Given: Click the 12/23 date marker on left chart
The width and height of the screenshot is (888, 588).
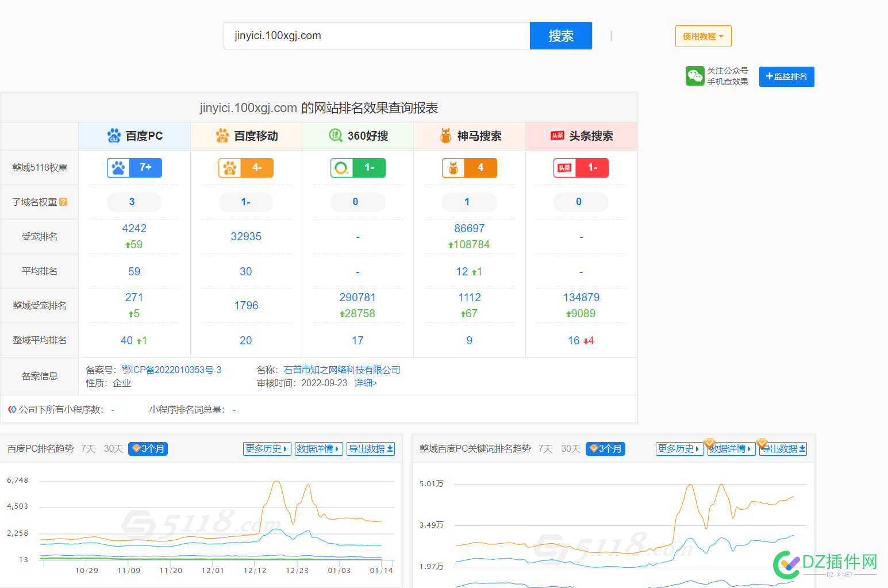Looking at the screenshot, I should coord(297,570).
